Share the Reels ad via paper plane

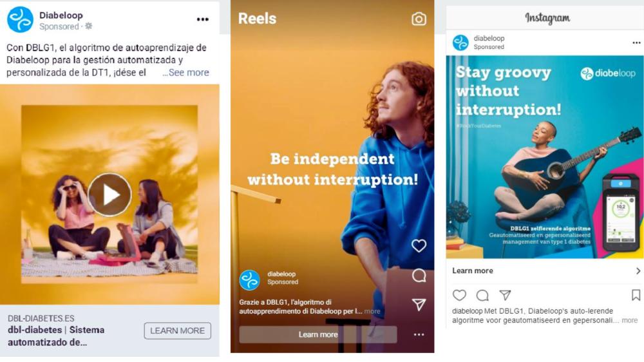point(419,305)
